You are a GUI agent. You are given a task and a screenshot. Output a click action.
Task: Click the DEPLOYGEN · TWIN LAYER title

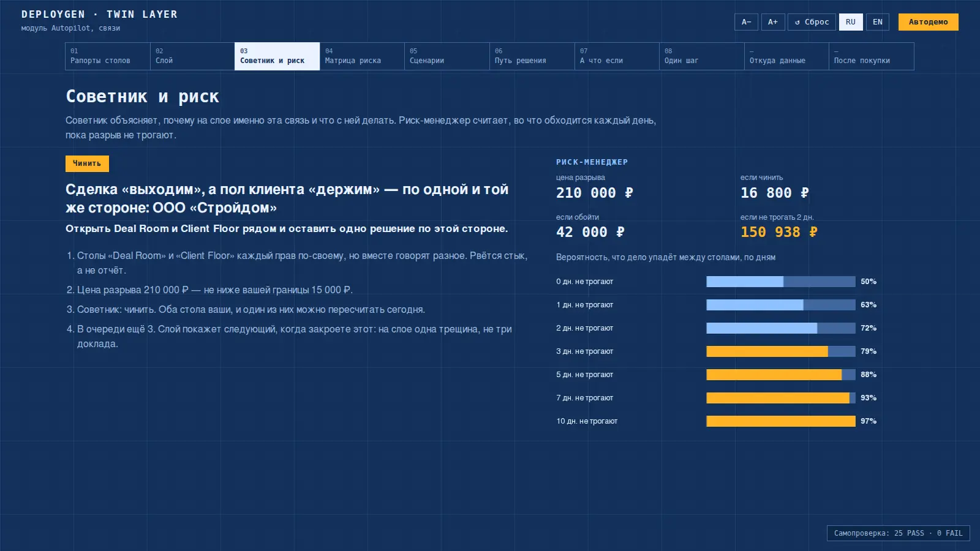pos(99,14)
